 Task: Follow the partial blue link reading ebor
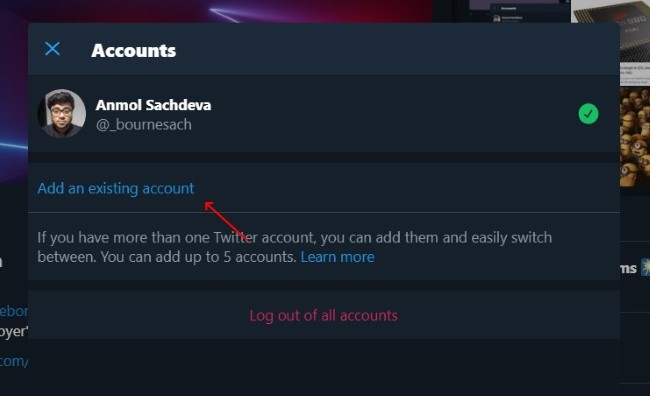click(x=14, y=311)
